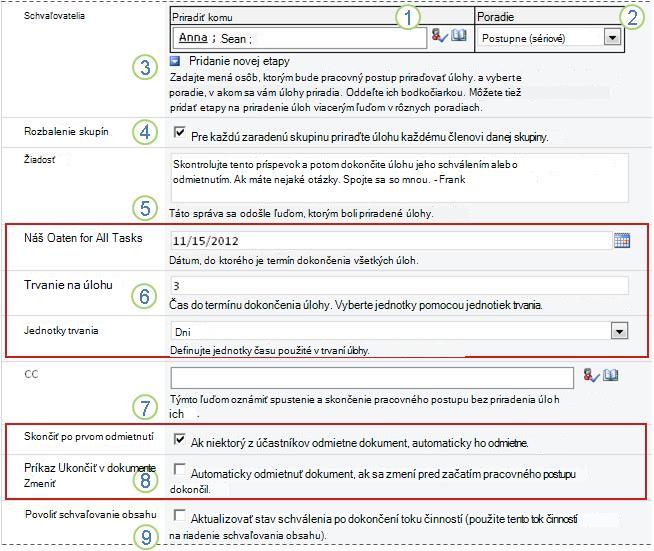The width and height of the screenshot is (654, 551).
Task: Open address book icon beside Priradiť komu field
Action: click(x=459, y=35)
